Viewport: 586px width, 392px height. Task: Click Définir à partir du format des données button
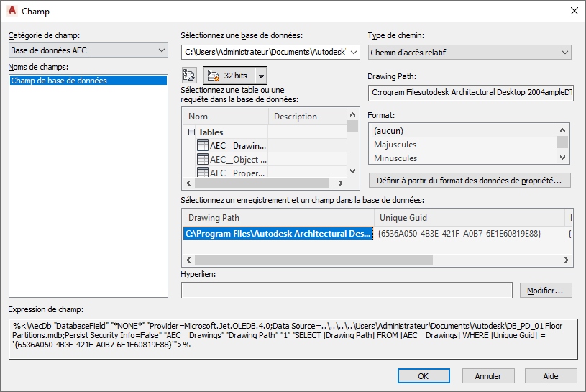click(470, 181)
